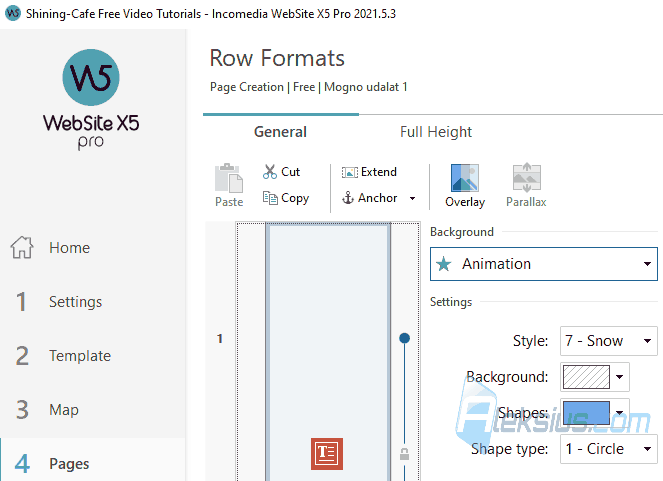
Task: Open step 2 Template
Action: pyautogui.click(x=63, y=356)
